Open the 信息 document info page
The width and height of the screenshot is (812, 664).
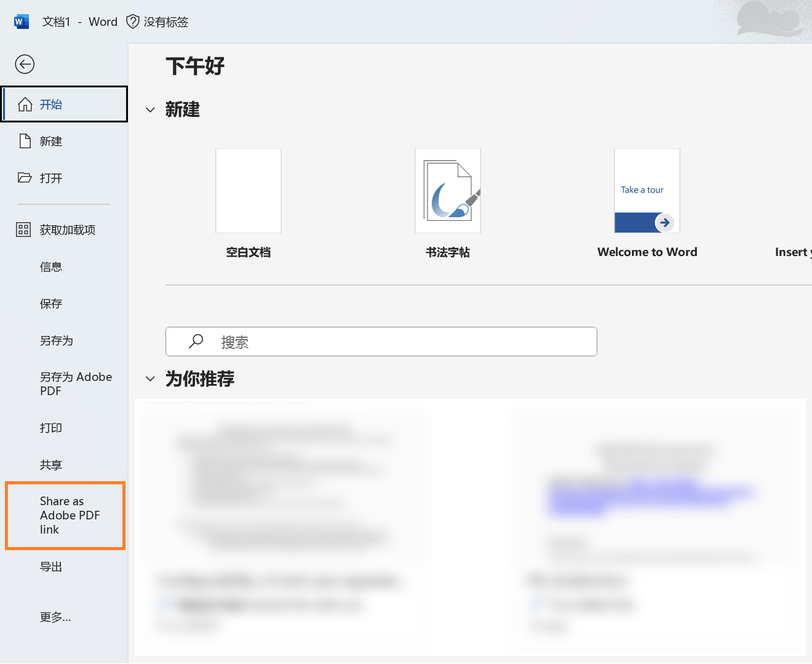(x=50, y=266)
